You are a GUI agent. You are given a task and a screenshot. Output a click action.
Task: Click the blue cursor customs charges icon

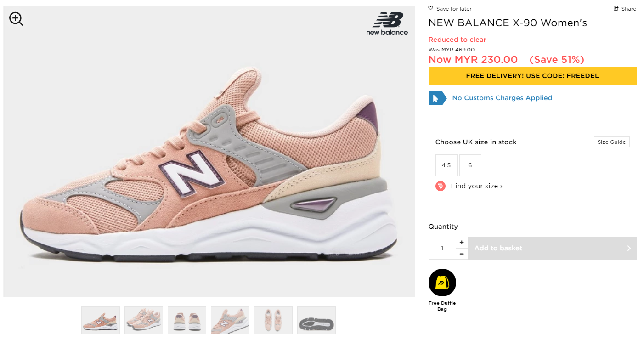click(436, 98)
